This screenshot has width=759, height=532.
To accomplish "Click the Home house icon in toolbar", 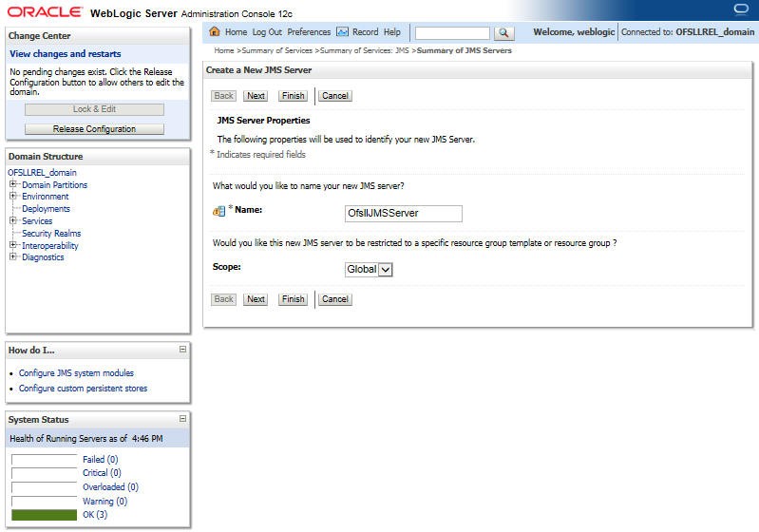I will click(215, 32).
